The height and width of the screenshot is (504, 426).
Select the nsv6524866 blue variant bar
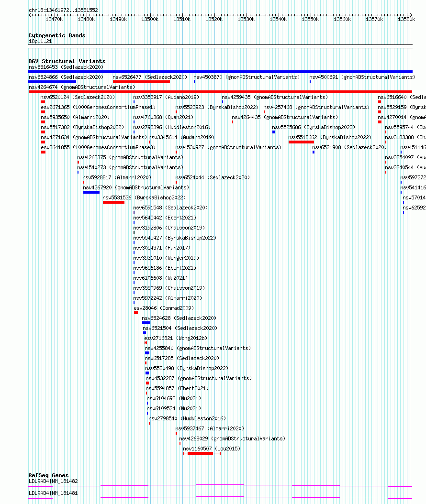[52, 82]
